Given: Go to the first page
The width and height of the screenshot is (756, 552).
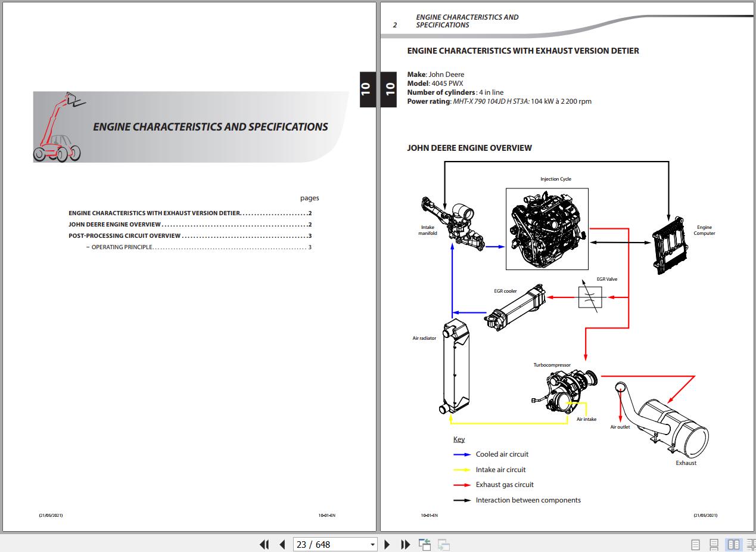Looking at the screenshot, I should pyautogui.click(x=265, y=544).
